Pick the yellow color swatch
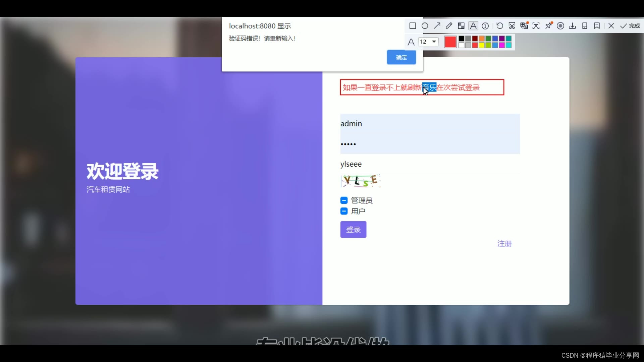 pos(482,45)
